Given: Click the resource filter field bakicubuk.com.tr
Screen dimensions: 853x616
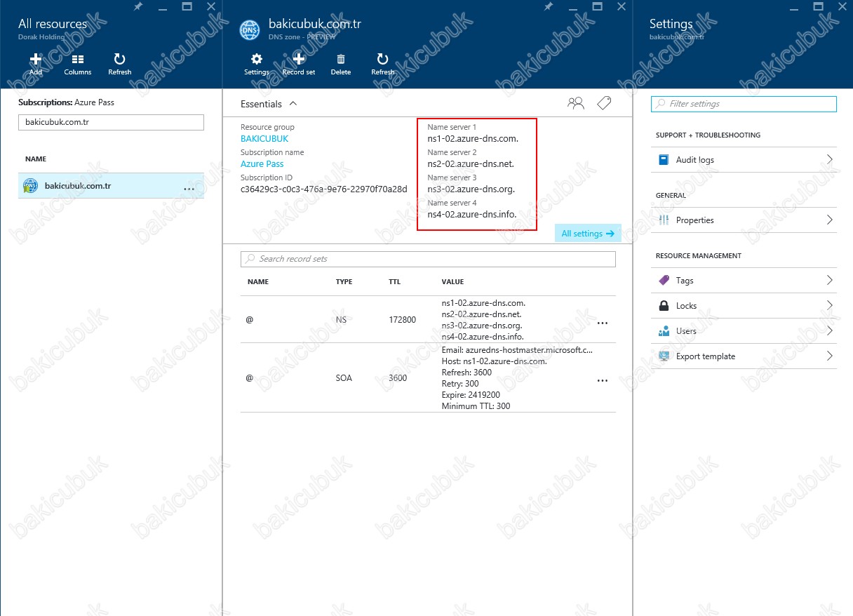Looking at the screenshot, I should pos(111,122).
